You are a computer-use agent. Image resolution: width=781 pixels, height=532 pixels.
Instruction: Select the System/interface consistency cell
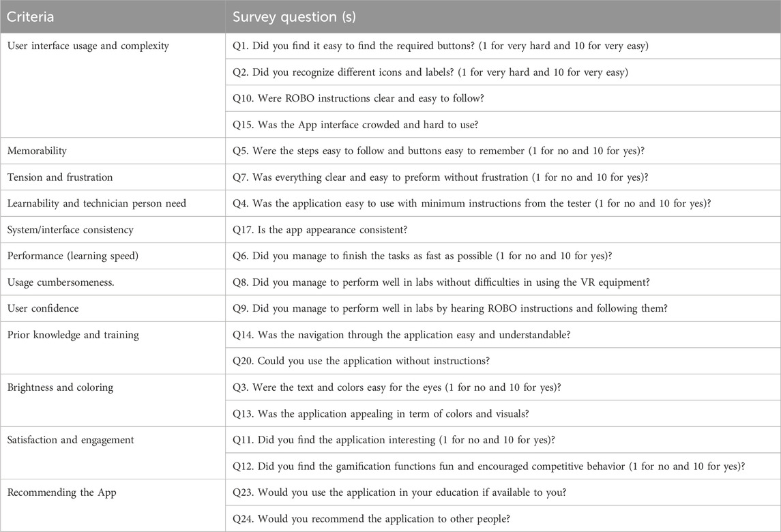tap(113, 230)
